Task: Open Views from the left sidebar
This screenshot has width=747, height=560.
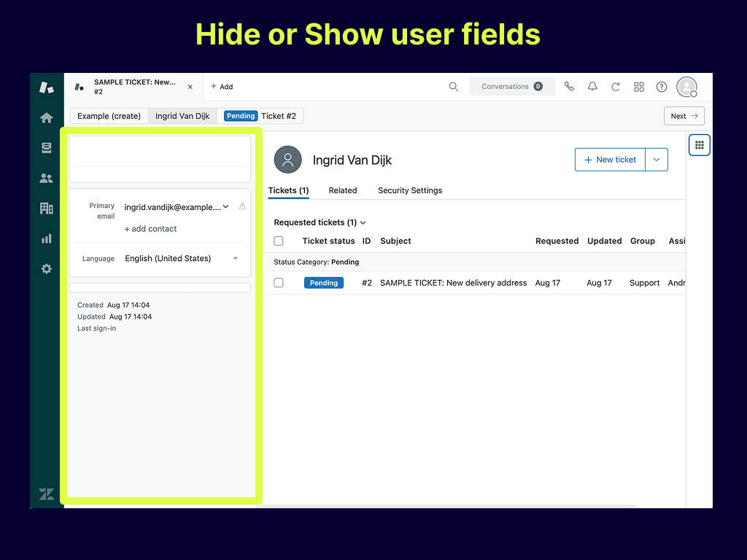Action: click(x=46, y=147)
